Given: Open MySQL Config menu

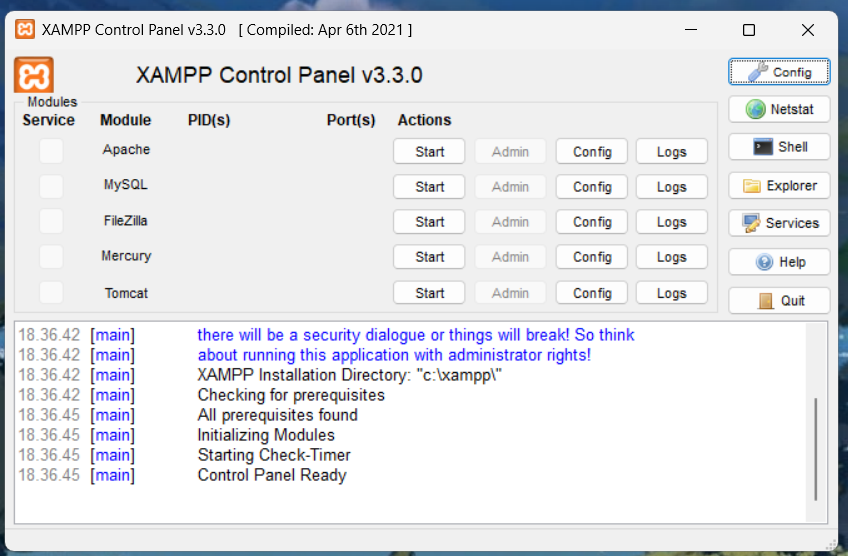Looking at the screenshot, I should pos(592,187).
